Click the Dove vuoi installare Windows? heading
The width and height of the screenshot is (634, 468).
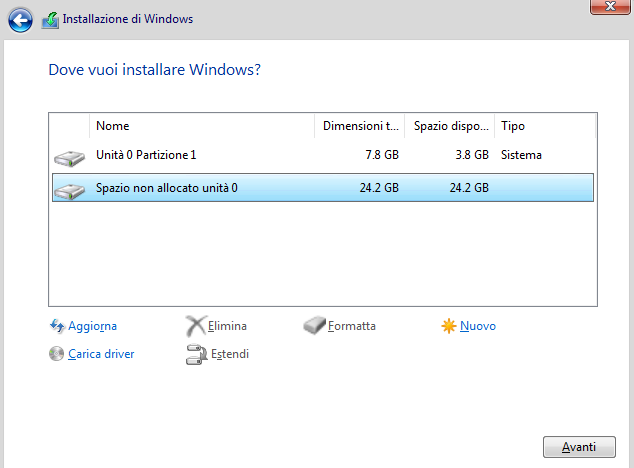(x=154, y=70)
